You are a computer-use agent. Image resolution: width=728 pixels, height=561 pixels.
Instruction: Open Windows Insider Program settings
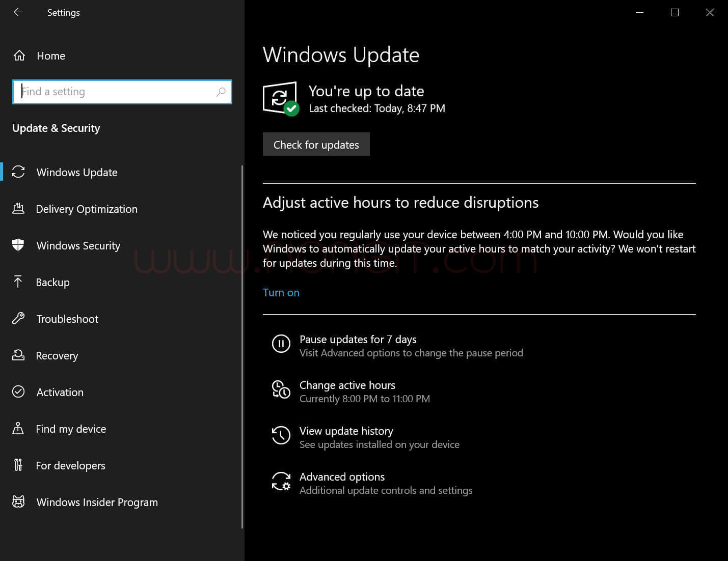[x=97, y=502]
